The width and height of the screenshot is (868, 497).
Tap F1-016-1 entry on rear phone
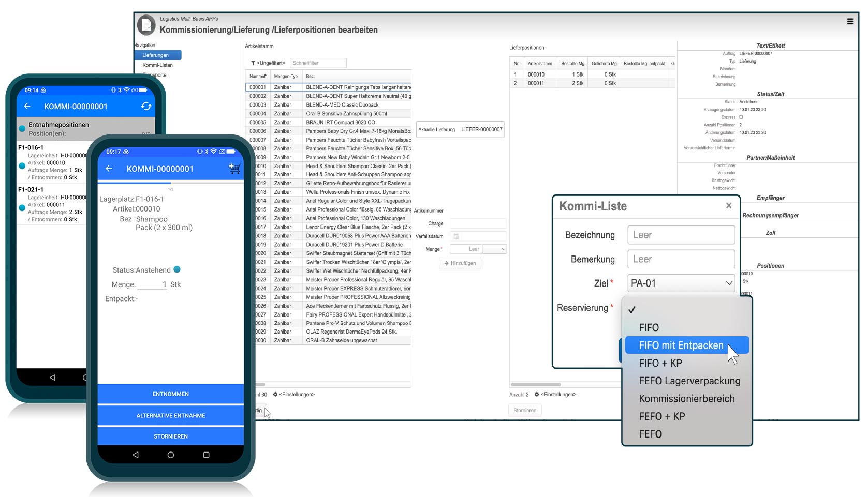pos(52,162)
